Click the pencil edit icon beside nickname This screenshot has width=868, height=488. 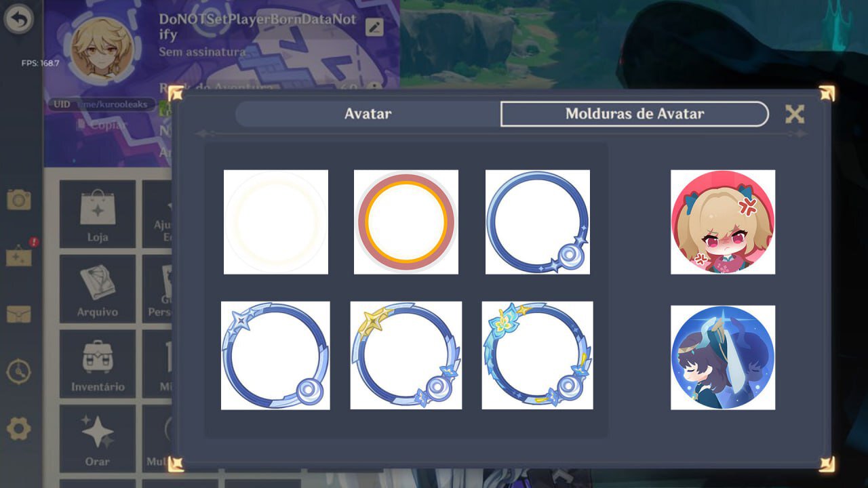374,27
